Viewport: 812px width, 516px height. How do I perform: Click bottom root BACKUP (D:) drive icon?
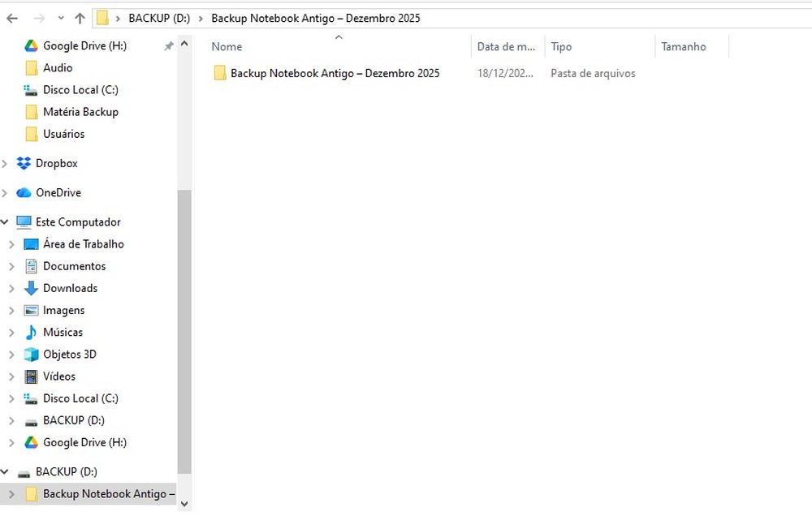24,473
